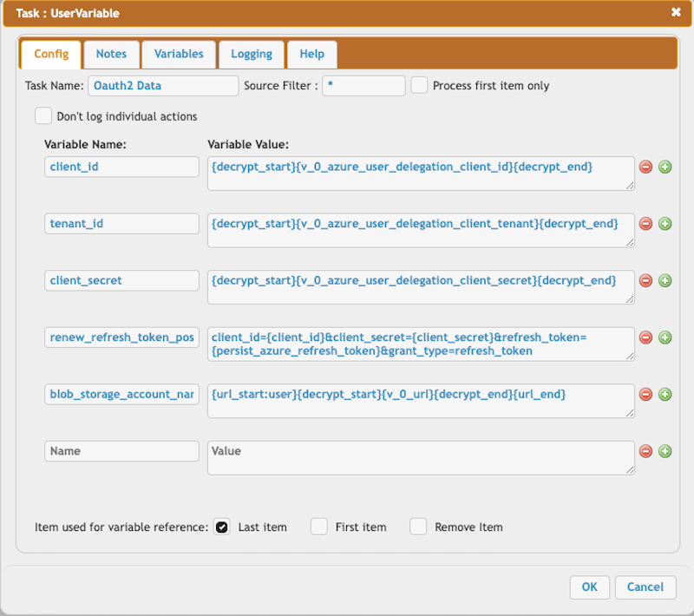Click "Item used for variable reference:" label
This screenshot has width=694, height=616.
click(x=121, y=528)
